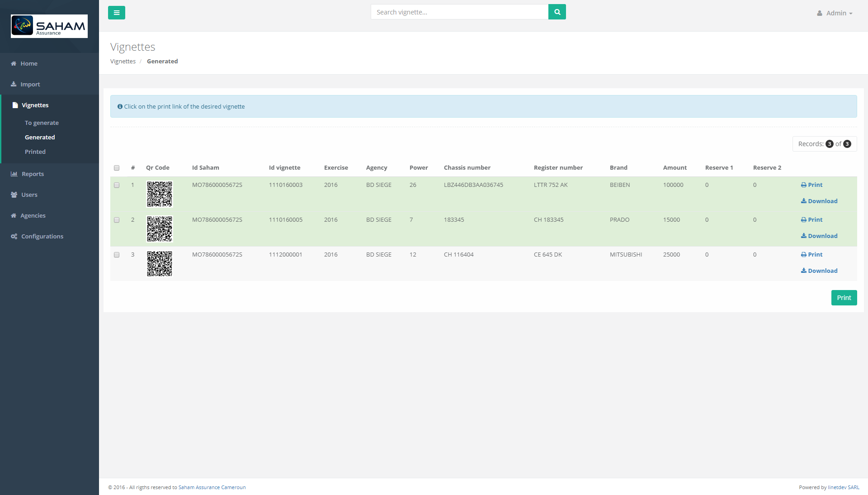Select the Printed submenu item
868x495 pixels.
[35, 152]
